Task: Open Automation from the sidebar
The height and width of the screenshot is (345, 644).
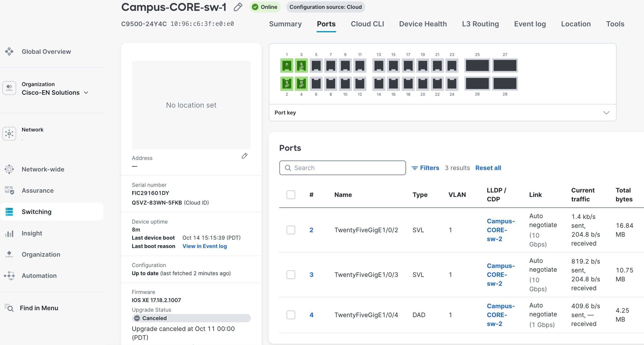Action: pyautogui.click(x=39, y=275)
